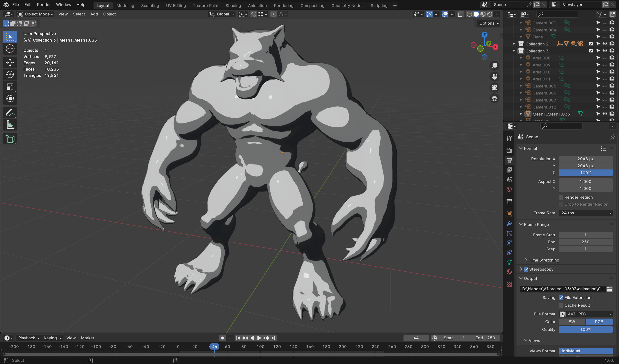
Task: Open the File menu
Action: [15, 5]
